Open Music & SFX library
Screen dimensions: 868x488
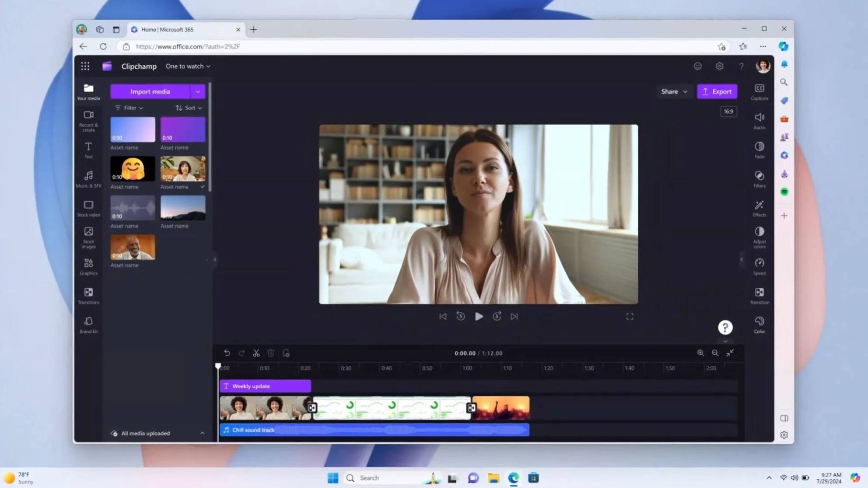pos(88,179)
